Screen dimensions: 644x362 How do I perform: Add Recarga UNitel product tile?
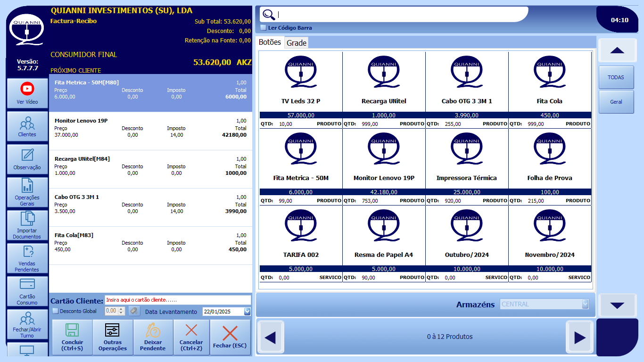pyautogui.click(x=384, y=90)
